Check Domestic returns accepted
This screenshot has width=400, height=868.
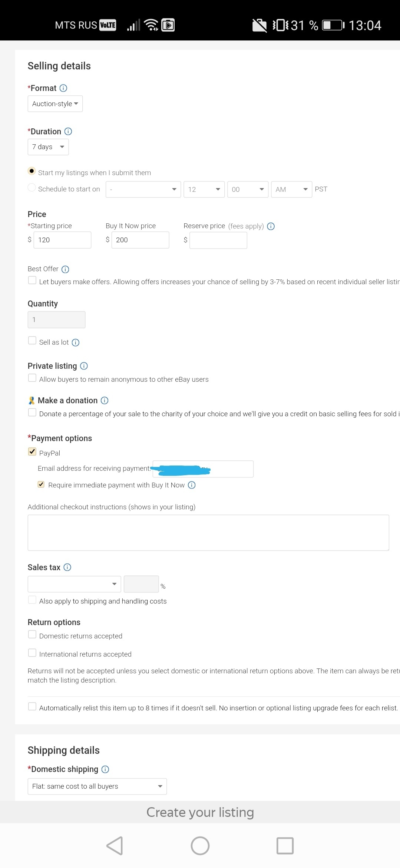pyautogui.click(x=32, y=635)
